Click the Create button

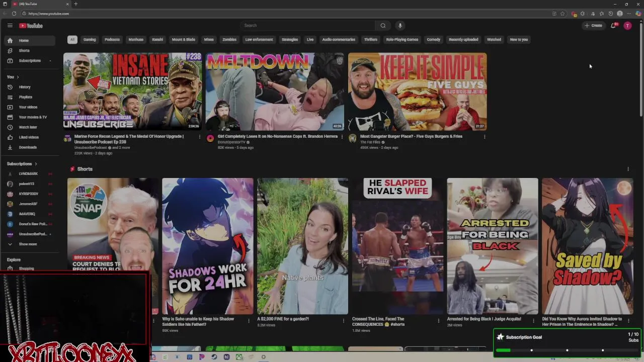pos(593,26)
